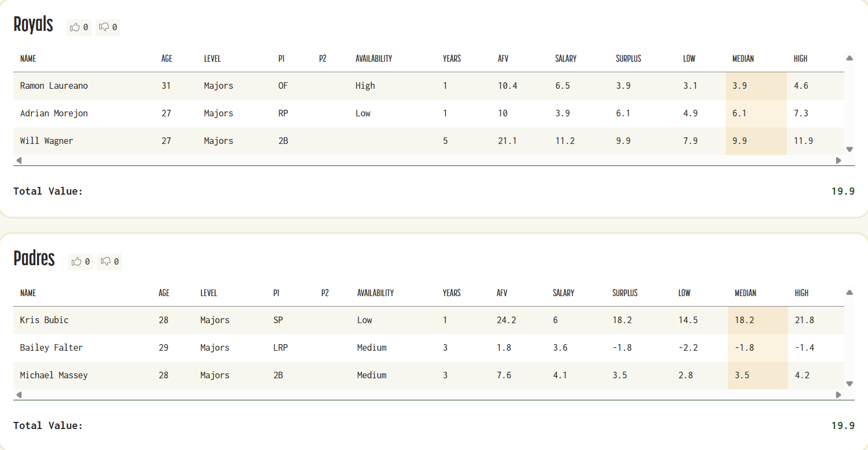Screen dimensions: 868x450
Task: Click the Royals Total Value of 19.9
Action: [843, 191]
